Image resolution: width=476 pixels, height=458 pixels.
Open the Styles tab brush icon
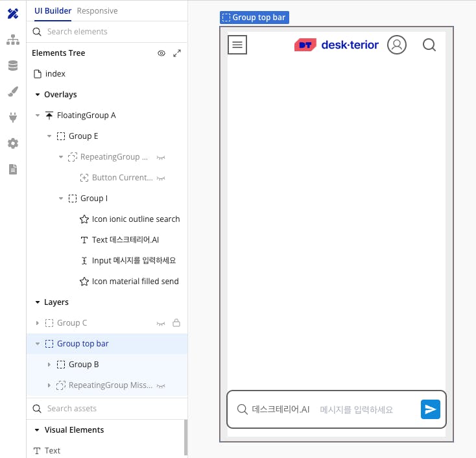[13, 91]
